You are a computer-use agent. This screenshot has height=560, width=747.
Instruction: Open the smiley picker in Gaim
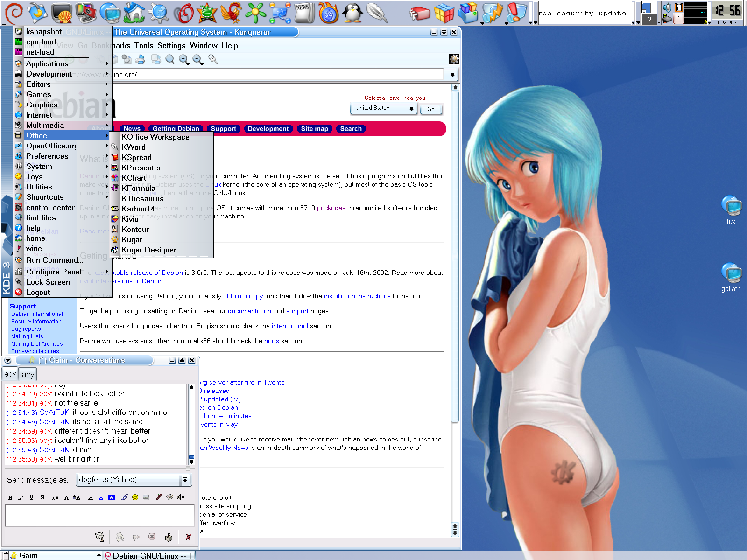135,497
